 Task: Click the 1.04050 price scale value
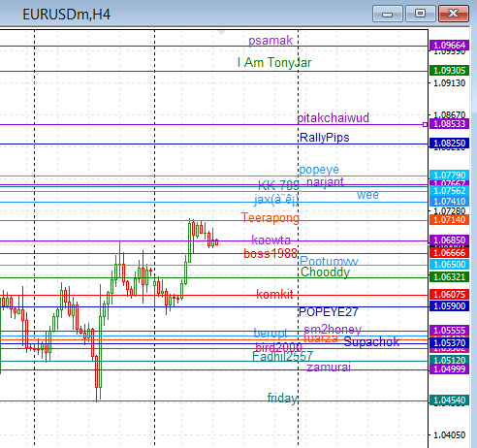[x=450, y=435]
